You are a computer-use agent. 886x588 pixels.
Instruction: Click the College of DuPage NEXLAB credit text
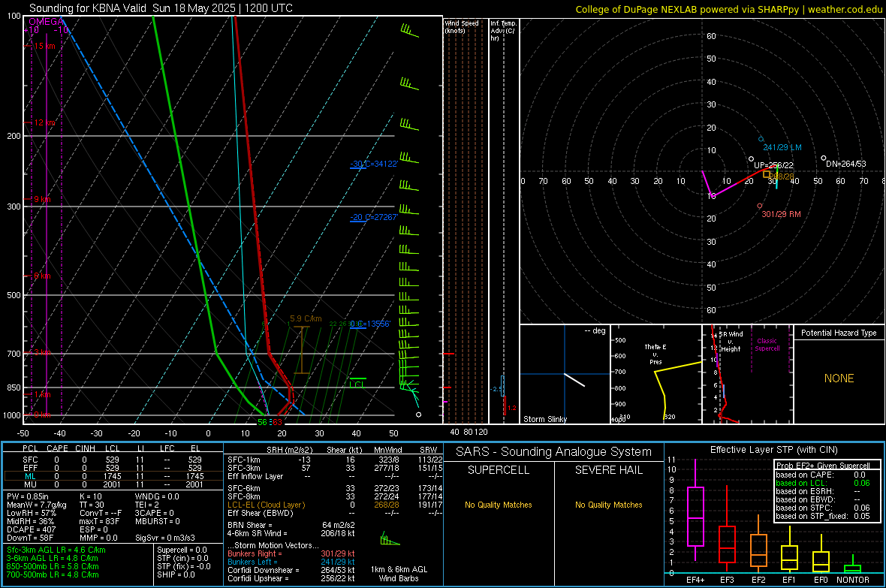(729, 9)
